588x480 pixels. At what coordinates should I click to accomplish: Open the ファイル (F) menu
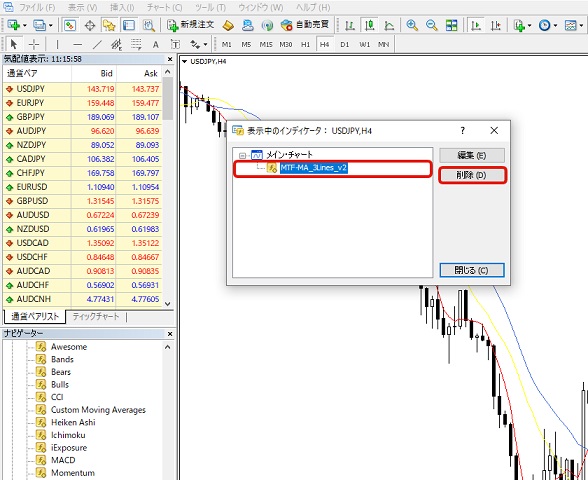pos(37,7)
